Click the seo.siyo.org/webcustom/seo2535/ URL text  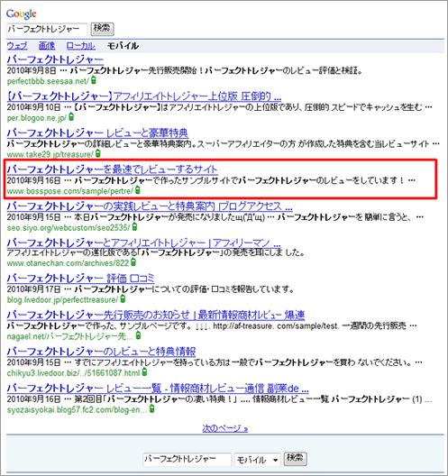pos(69,228)
